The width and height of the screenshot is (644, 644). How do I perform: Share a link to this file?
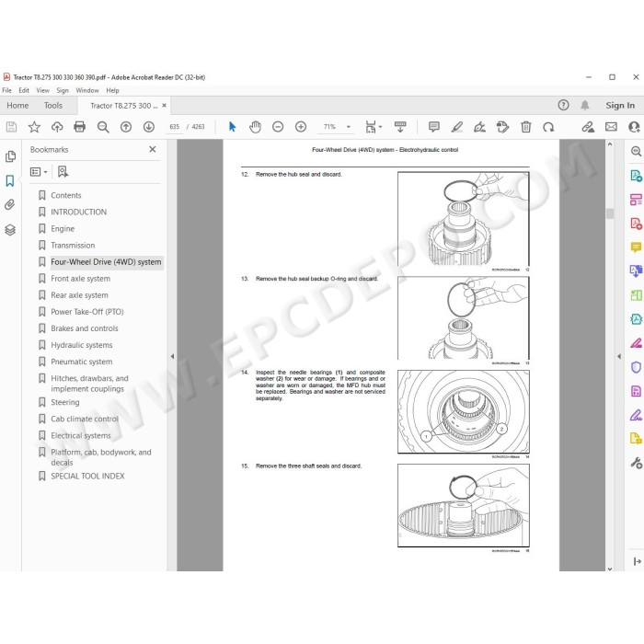pos(588,127)
